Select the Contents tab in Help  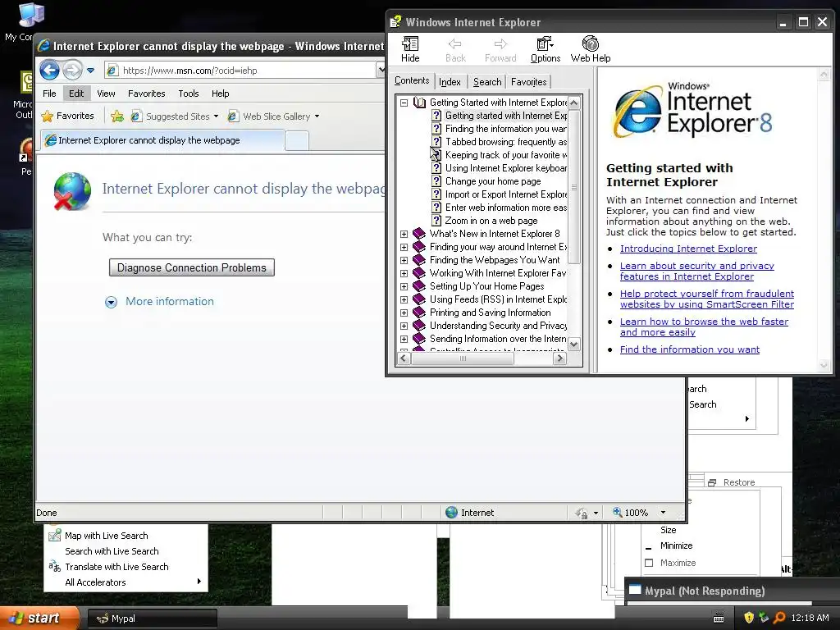[x=412, y=80]
